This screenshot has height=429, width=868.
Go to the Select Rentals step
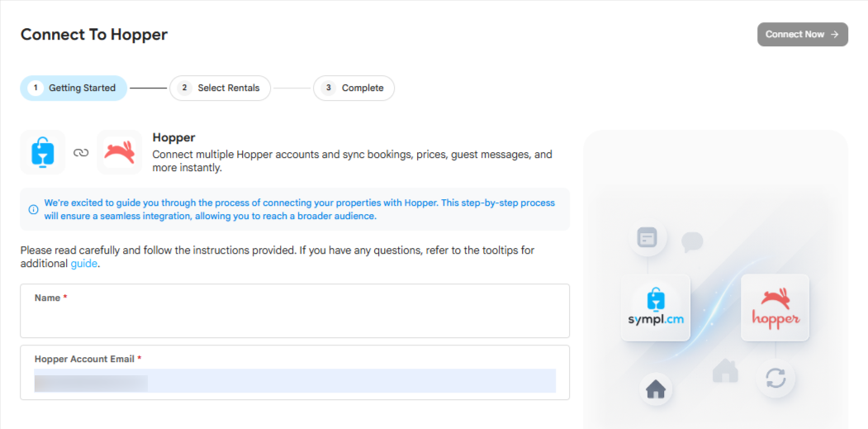220,88
